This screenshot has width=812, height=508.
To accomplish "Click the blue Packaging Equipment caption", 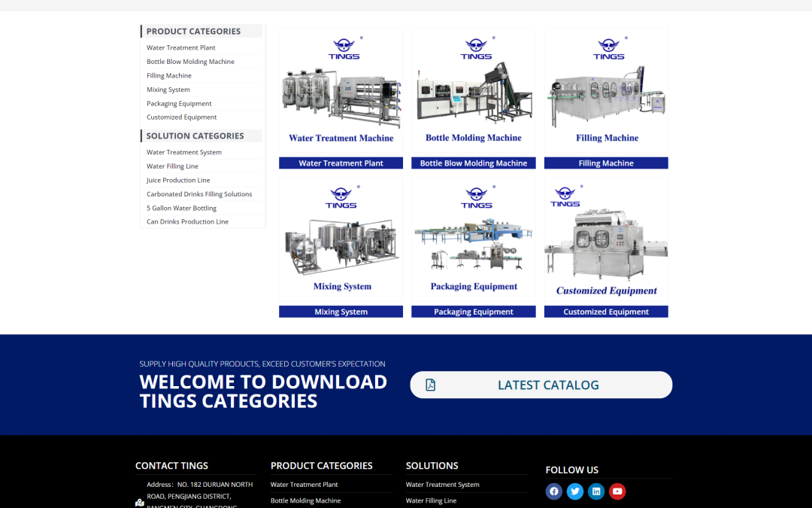I will coord(474,312).
